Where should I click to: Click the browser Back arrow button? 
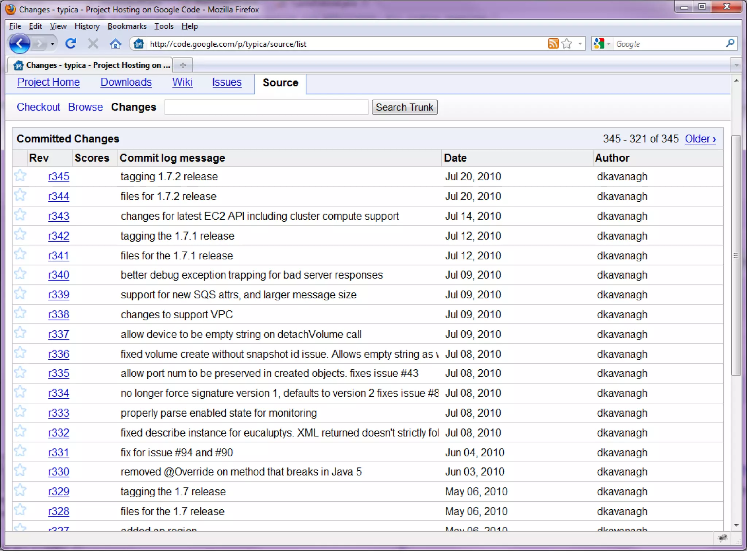(20, 44)
